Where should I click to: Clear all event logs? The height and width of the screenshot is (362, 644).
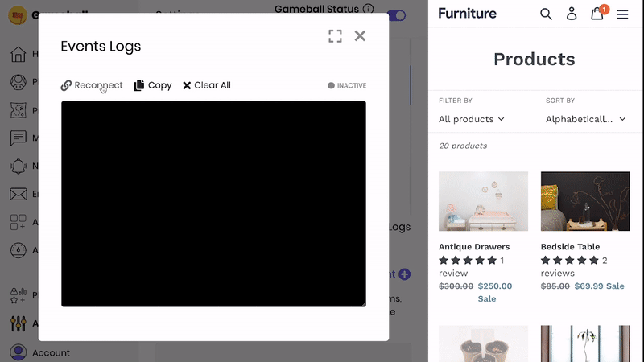pyautogui.click(x=207, y=85)
